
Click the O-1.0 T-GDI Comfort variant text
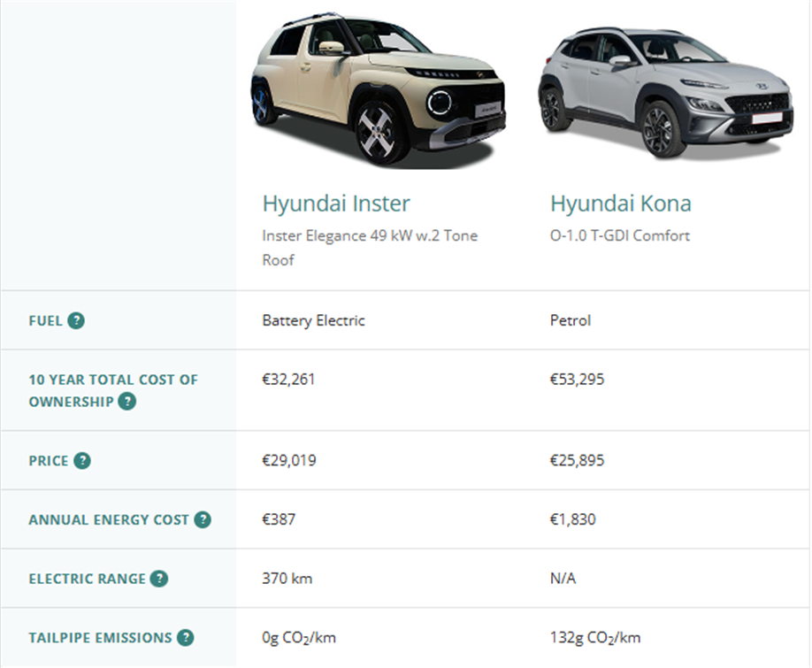point(620,235)
